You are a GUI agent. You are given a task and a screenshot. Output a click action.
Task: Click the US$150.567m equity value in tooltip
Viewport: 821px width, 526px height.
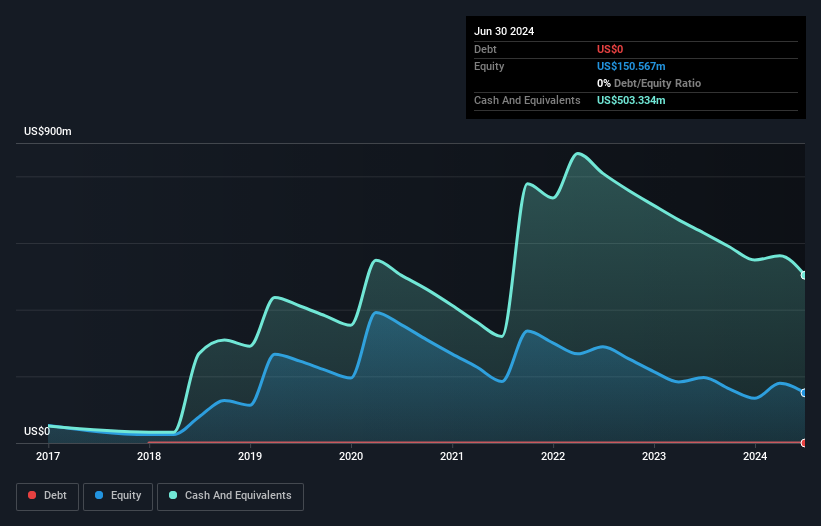point(631,66)
